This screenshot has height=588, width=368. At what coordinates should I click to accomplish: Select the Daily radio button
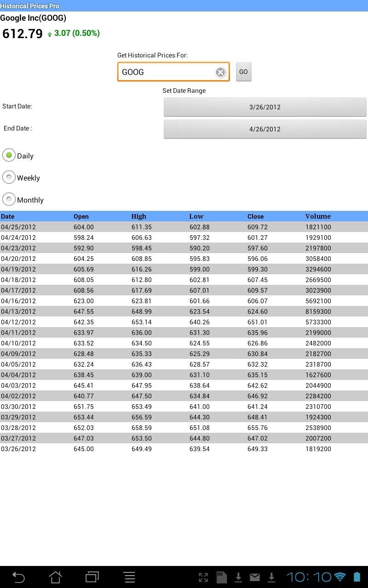click(x=9, y=155)
